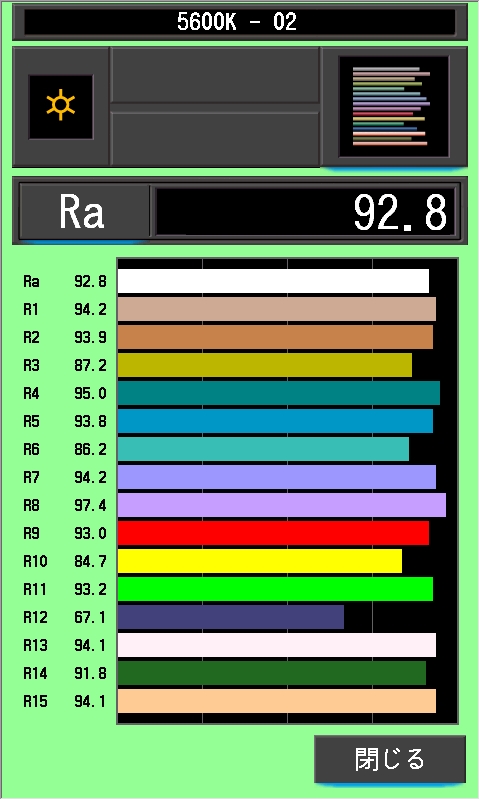Click the R5 value 93.8
This screenshot has width=480, height=800.
click(x=91, y=421)
